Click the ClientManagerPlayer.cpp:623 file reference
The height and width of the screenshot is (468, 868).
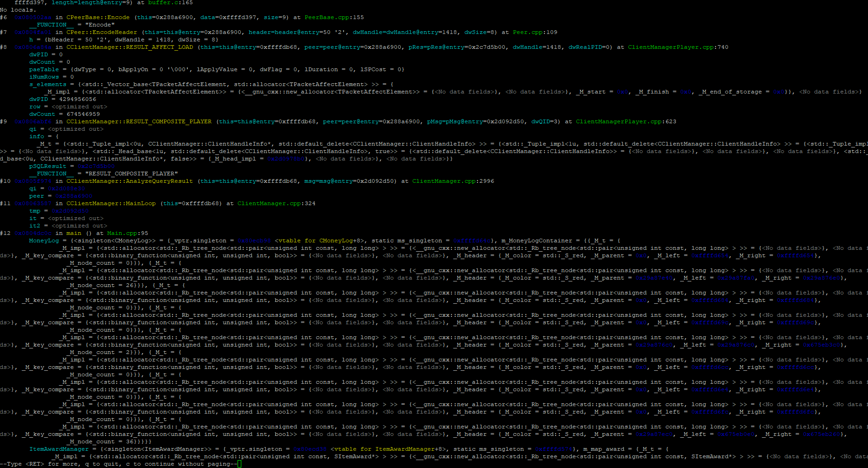point(626,121)
